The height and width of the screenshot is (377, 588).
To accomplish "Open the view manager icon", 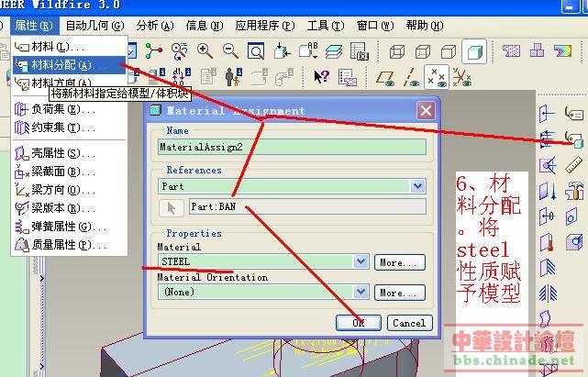I will pos(359,51).
